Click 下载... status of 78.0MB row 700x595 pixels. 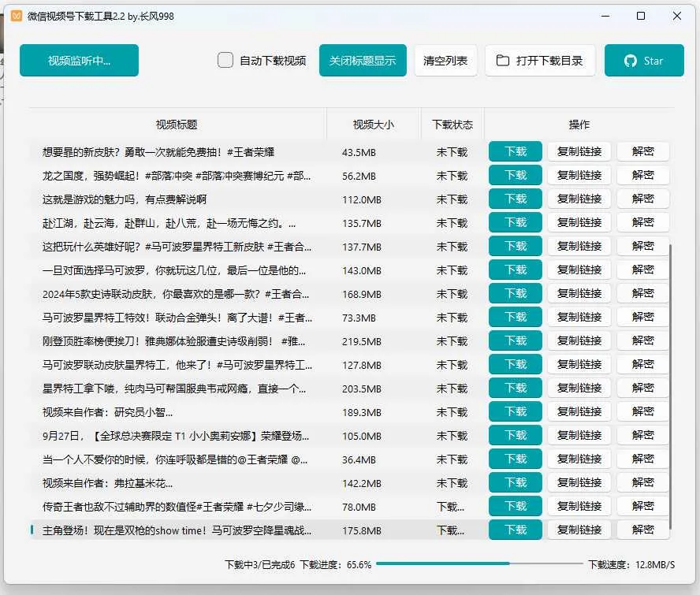coord(450,507)
